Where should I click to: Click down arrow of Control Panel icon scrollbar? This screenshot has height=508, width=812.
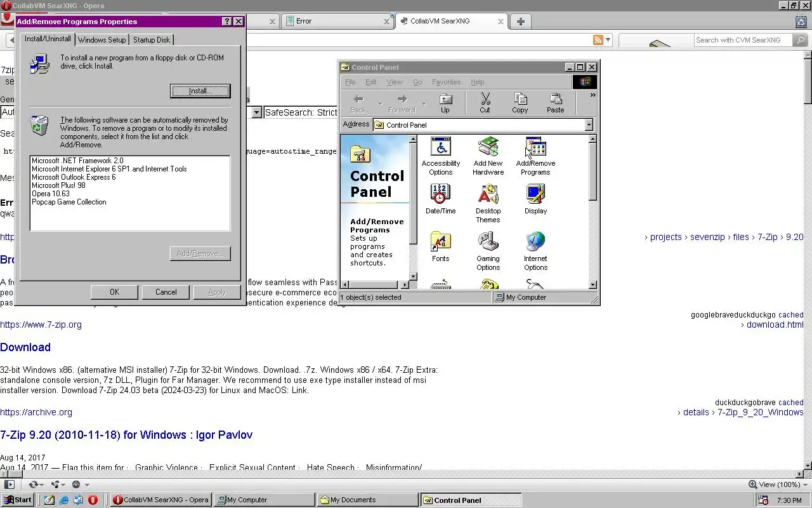593,285
